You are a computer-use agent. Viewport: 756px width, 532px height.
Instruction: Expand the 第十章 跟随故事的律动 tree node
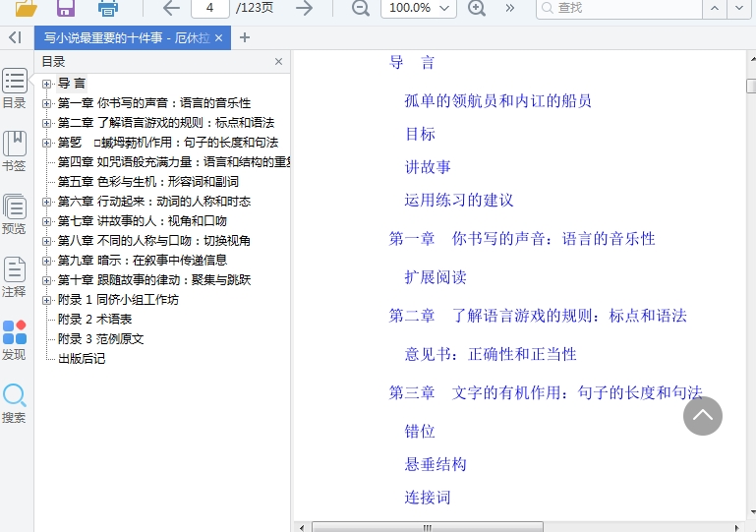click(x=46, y=280)
